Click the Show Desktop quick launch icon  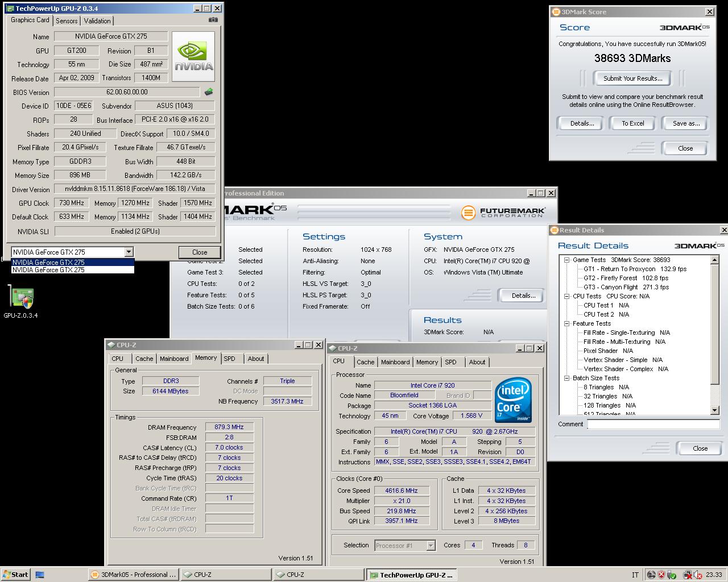tap(40, 575)
